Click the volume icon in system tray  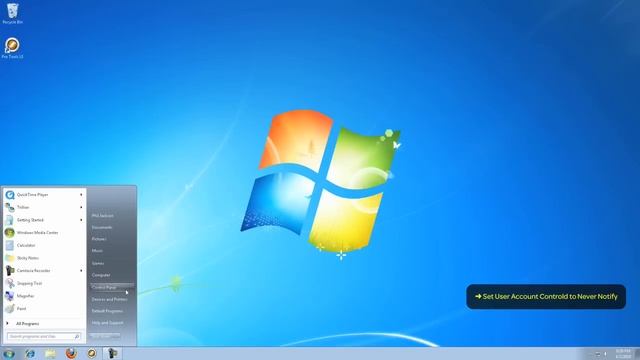click(x=606, y=354)
